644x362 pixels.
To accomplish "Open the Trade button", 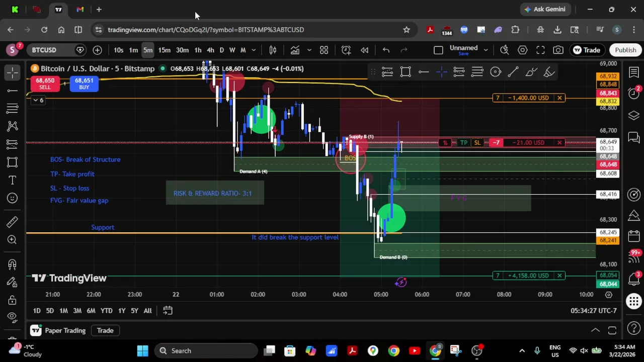I will (x=587, y=50).
